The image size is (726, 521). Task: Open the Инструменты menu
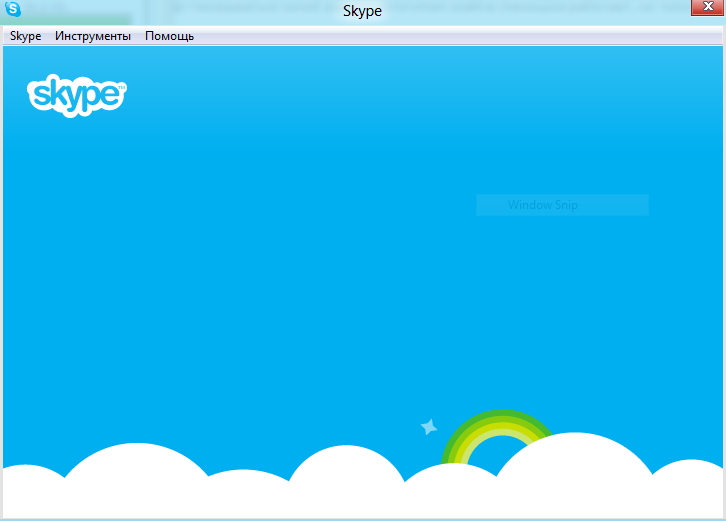[x=93, y=36]
